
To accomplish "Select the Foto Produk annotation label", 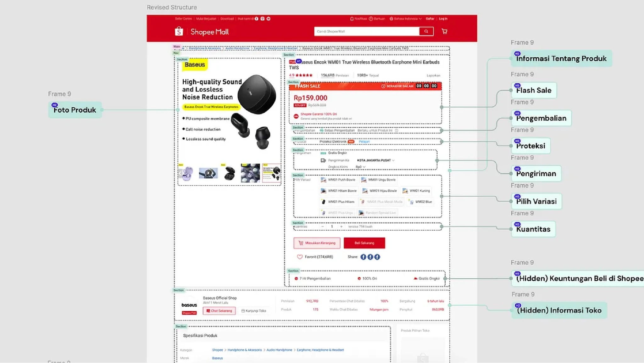I will coord(75,110).
